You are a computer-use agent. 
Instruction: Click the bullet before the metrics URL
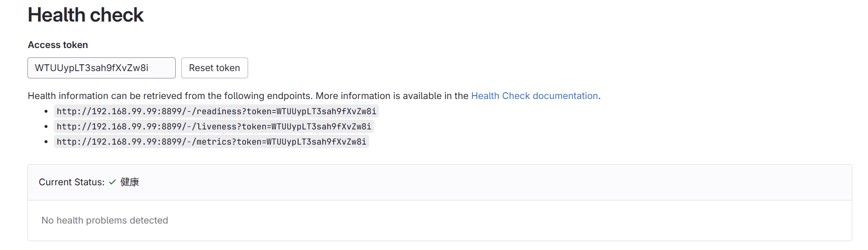point(46,142)
